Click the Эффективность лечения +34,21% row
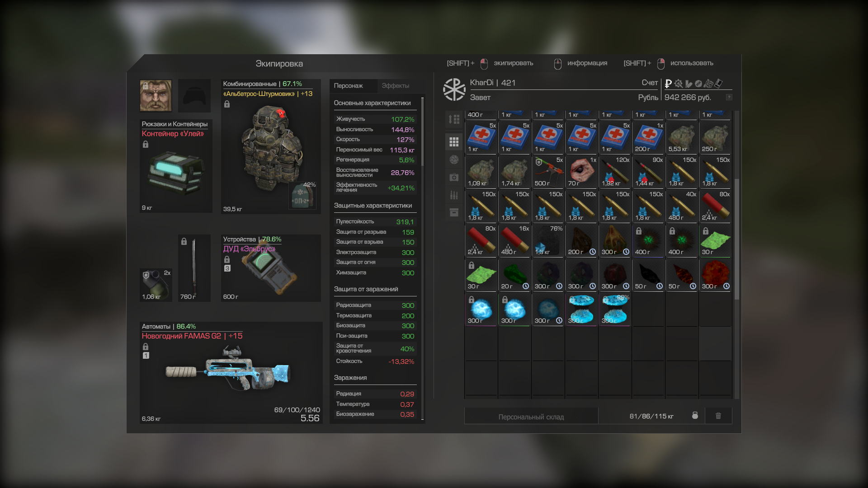 [x=375, y=188]
